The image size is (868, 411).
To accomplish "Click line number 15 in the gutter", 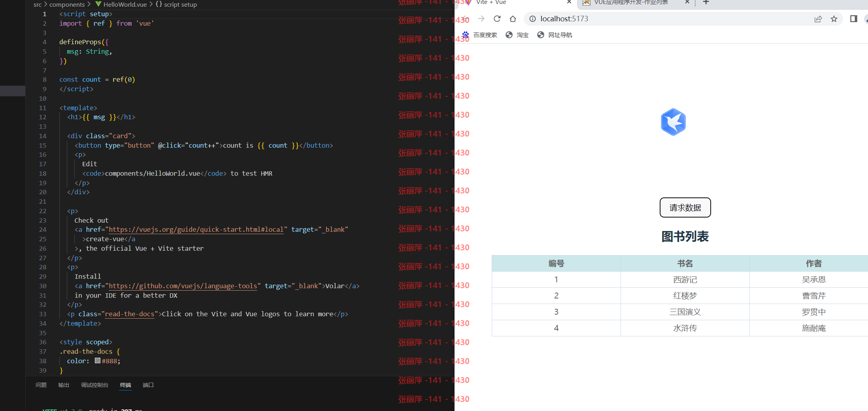I will click(43, 145).
